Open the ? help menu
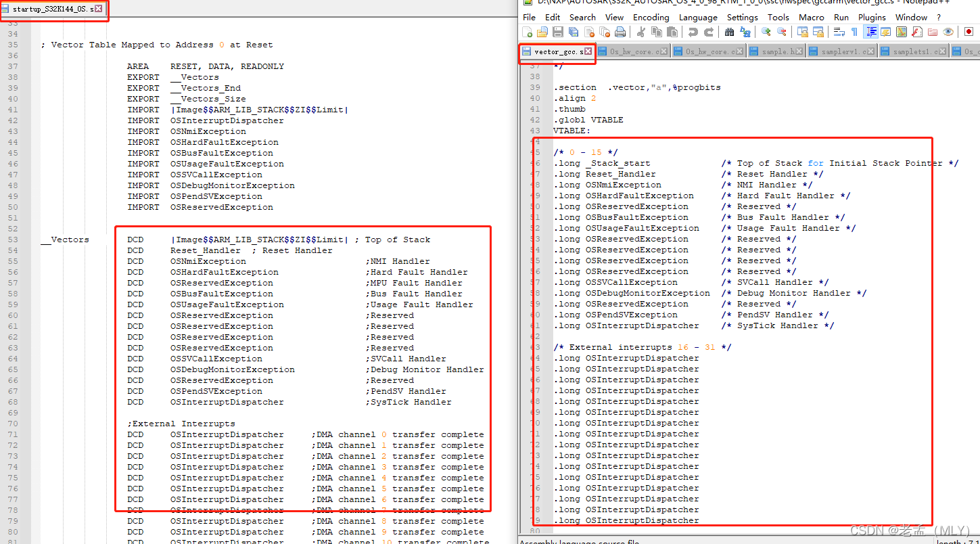This screenshot has height=544, width=980. click(x=938, y=17)
